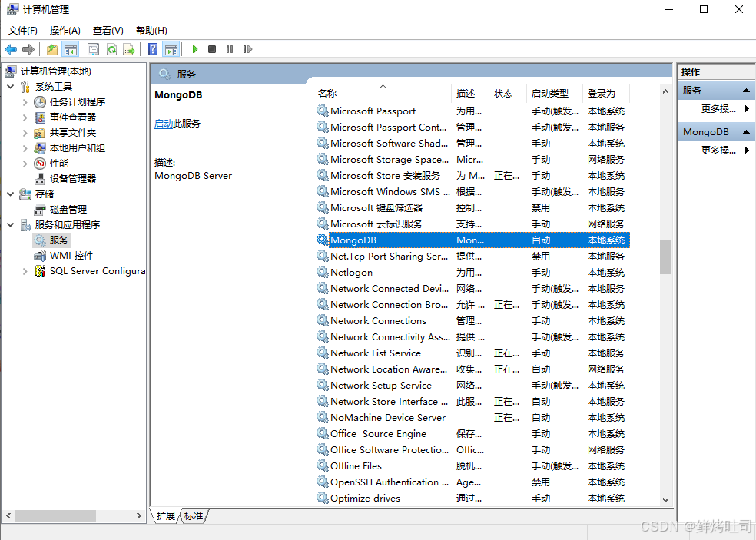Image resolution: width=756 pixels, height=540 pixels.
Task: Collapse the 系统工具 tree node
Action: 11,87
